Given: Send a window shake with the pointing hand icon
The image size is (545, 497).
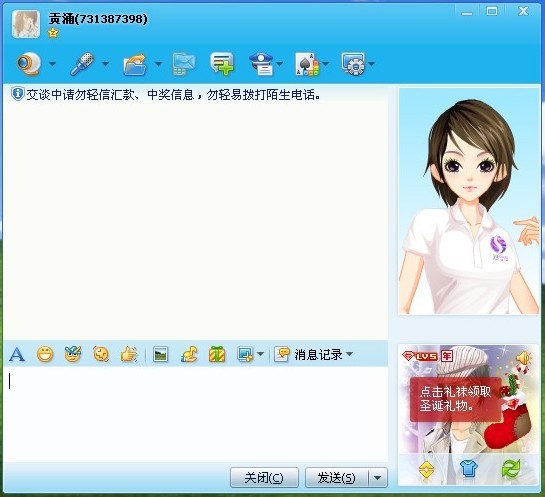Looking at the screenshot, I should click(x=129, y=355).
